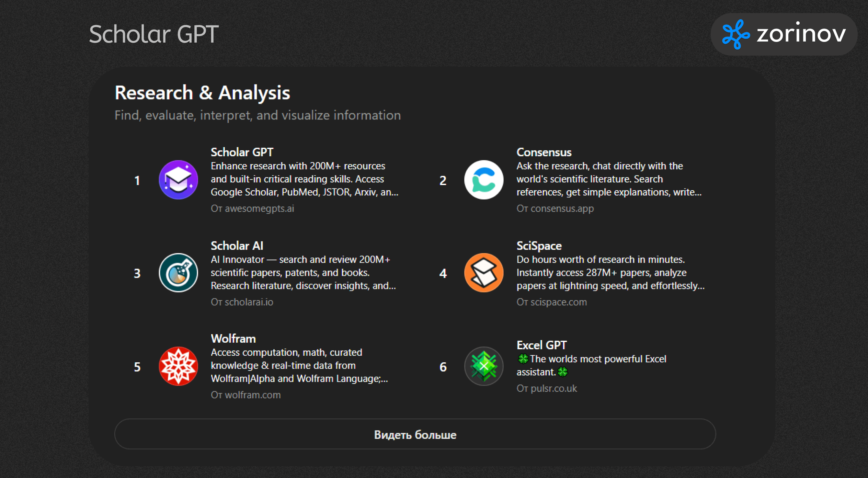Click the Scholar AI flask icon

[178, 273]
